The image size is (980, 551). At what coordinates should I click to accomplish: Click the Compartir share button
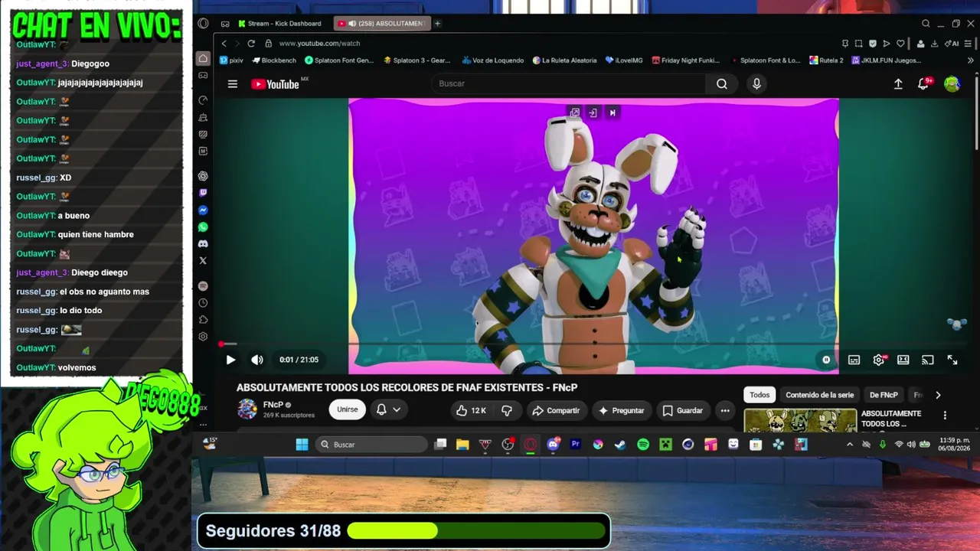point(556,410)
